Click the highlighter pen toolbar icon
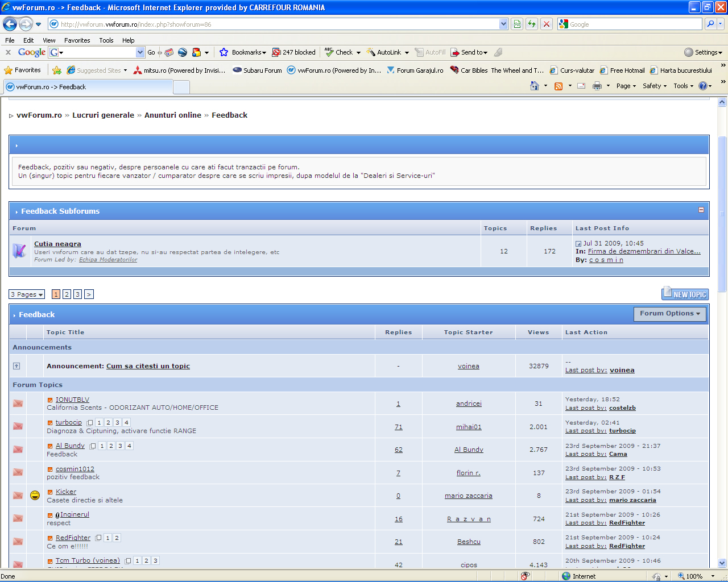728x582 pixels. point(498,52)
